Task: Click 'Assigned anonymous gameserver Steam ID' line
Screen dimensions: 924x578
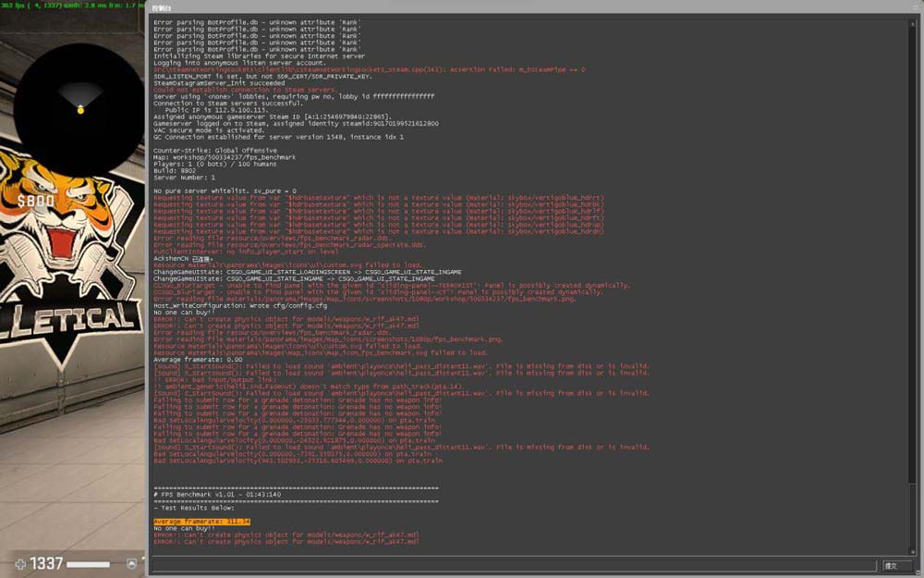Action: click(273, 117)
